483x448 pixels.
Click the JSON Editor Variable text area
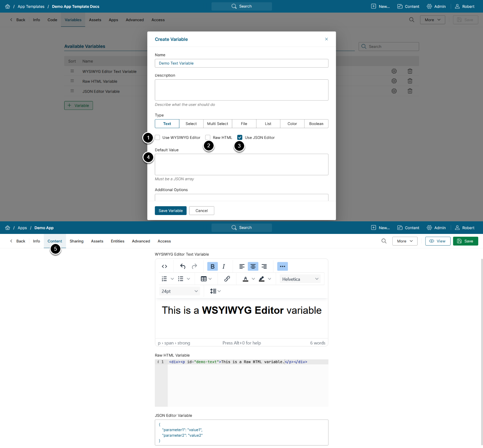tap(242, 433)
